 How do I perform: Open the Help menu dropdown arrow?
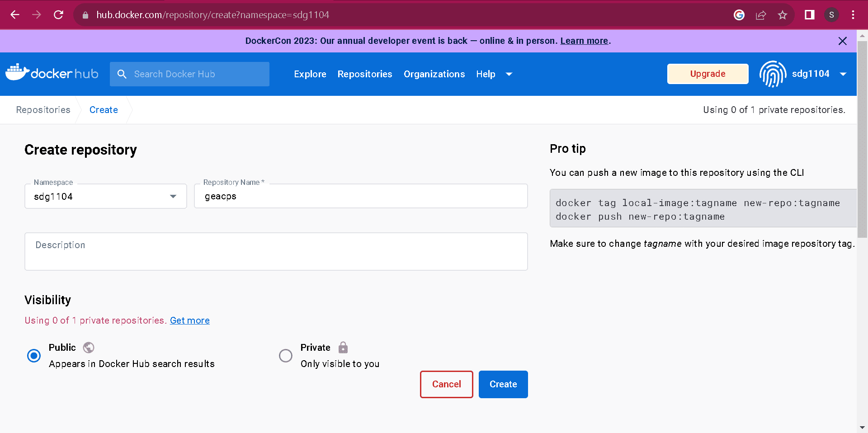click(509, 74)
